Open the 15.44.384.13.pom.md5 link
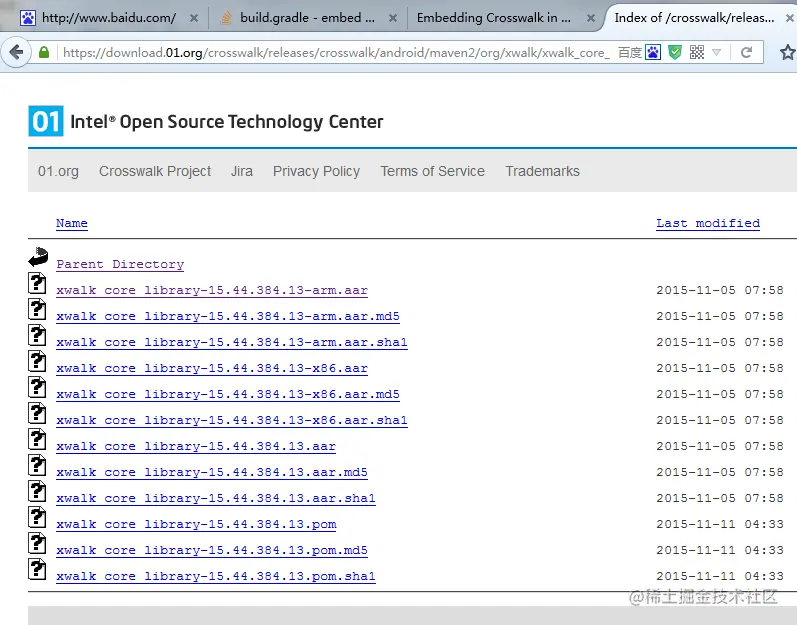The height and width of the screenshot is (625, 797). (x=211, y=550)
